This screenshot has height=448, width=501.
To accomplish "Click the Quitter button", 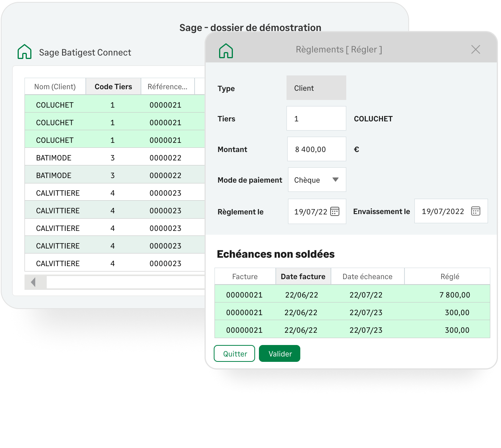I will (x=234, y=353).
